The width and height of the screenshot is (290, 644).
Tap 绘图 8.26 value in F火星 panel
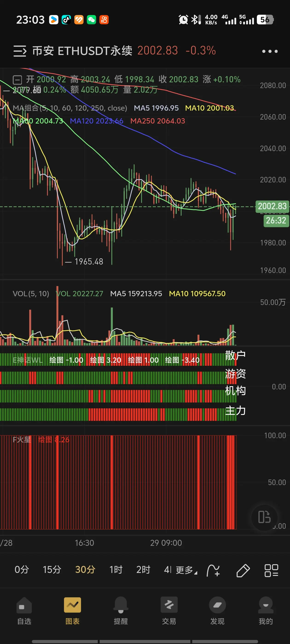pos(54,440)
